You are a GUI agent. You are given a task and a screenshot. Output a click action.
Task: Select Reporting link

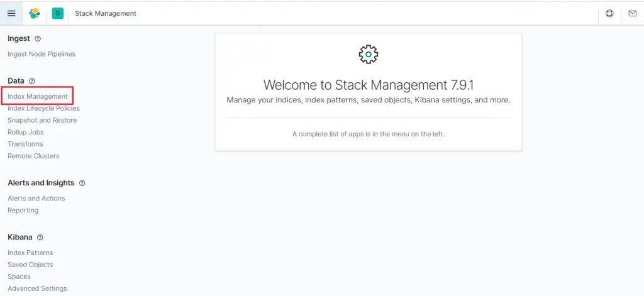(23, 210)
